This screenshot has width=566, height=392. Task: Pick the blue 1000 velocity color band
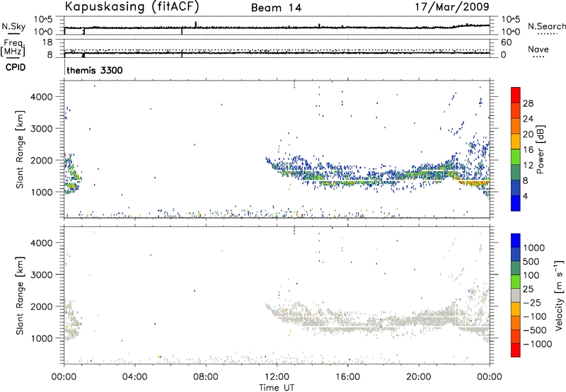[516, 241]
